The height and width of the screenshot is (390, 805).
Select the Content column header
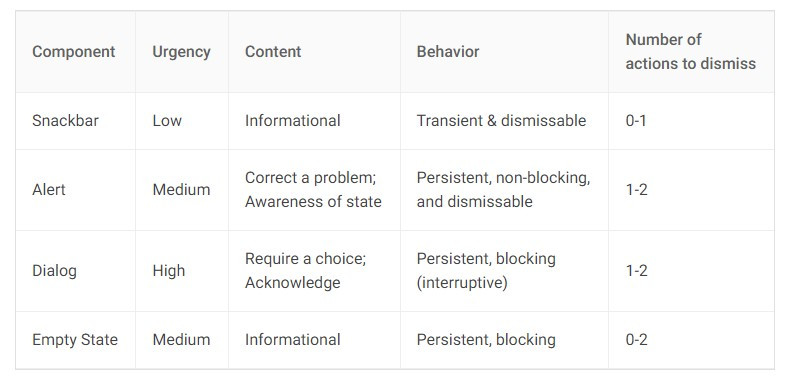[273, 52]
